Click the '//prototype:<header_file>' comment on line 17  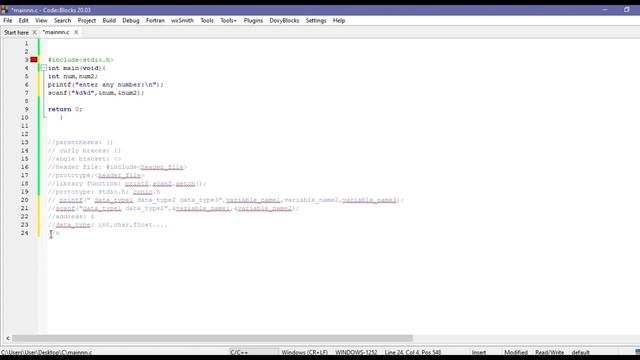coord(96,175)
